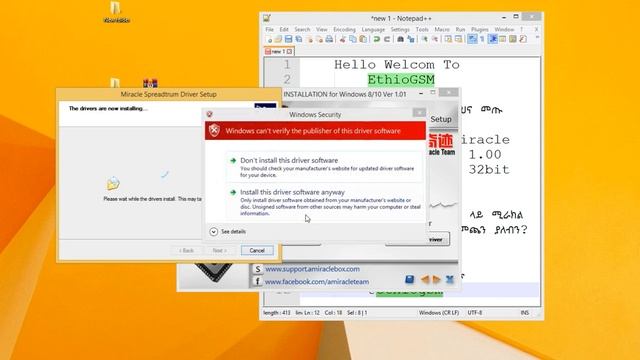Click the Redo arrow in Notepad++ toolbar

point(387,39)
